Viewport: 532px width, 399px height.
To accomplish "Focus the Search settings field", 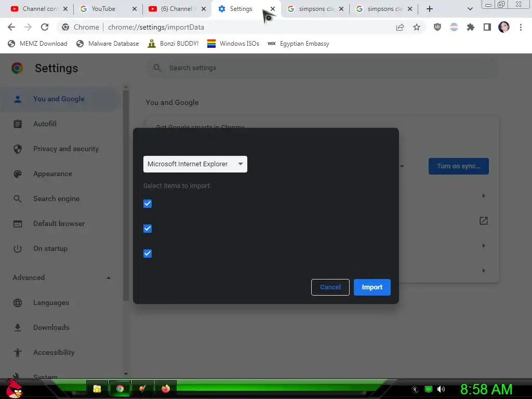I will 322,68.
